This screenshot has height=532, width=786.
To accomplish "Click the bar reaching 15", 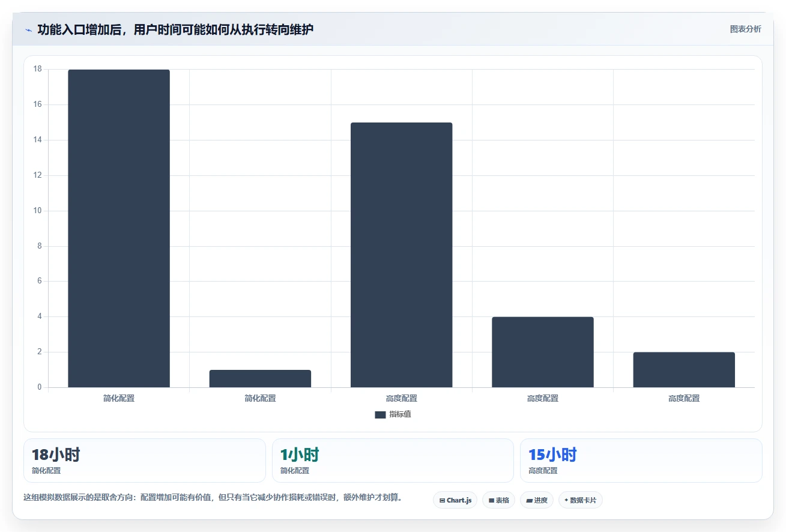I will 401,255.
